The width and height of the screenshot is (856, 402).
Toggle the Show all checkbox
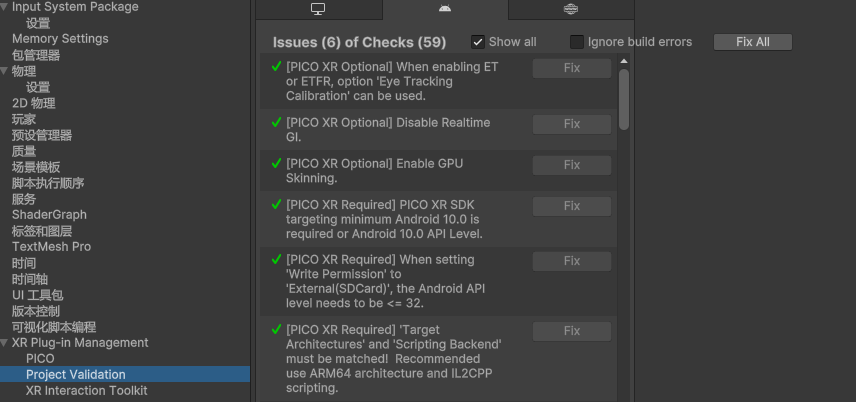coord(478,42)
